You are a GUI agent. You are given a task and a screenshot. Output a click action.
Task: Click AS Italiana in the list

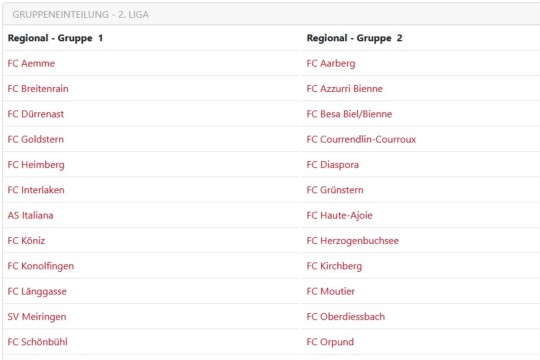(30, 216)
